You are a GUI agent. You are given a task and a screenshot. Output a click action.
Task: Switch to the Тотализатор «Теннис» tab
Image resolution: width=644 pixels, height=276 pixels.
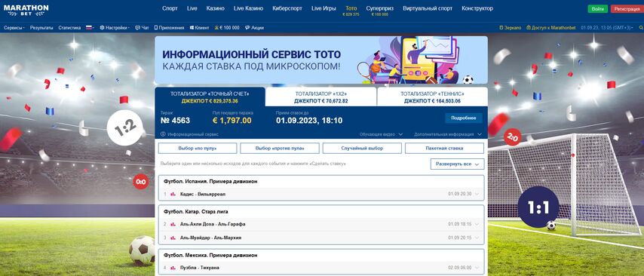(432, 97)
